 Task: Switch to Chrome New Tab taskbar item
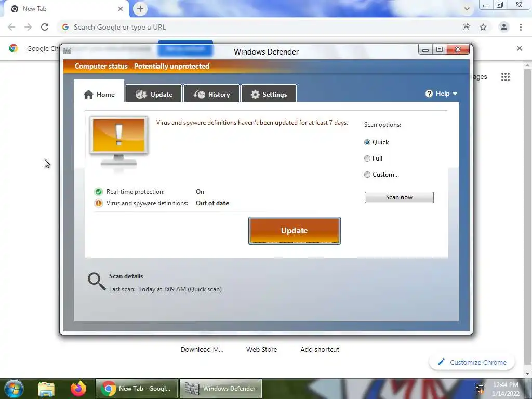click(137, 389)
